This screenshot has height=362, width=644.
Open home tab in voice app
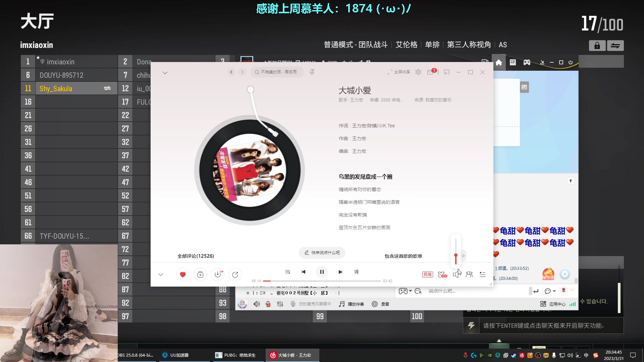[499, 62]
